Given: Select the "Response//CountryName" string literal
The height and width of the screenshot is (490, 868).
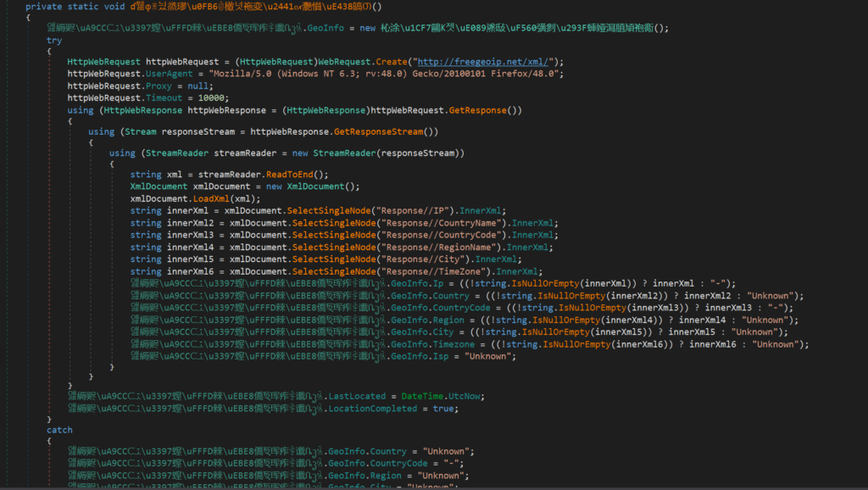Looking at the screenshot, I should (443, 223).
